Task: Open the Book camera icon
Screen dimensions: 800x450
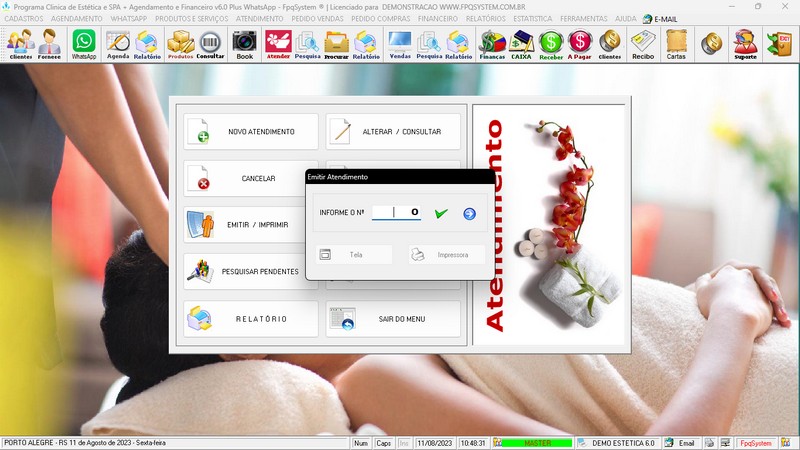Action: coord(245,44)
